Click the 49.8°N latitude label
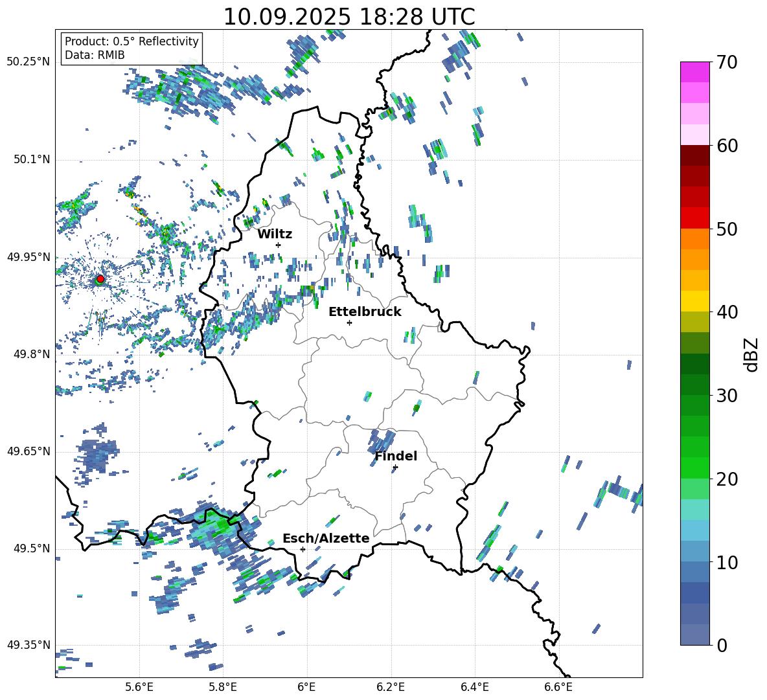This screenshot has width=767, height=700. 33,354
